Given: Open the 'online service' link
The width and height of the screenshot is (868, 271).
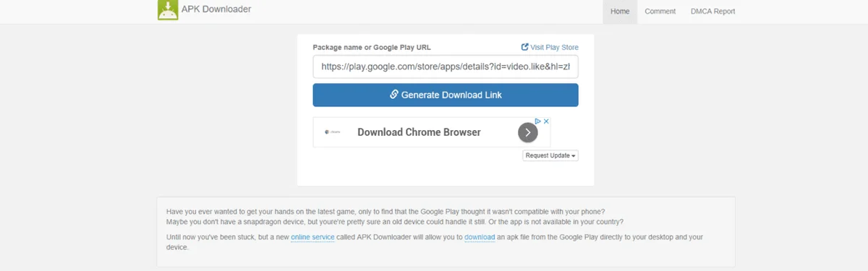Looking at the screenshot, I should [312, 237].
